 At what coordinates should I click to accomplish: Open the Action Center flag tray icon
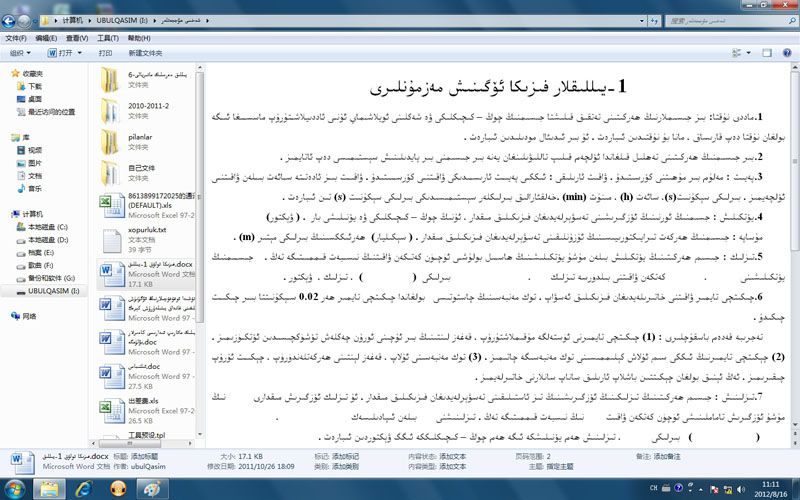pyautogui.click(x=714, y=489)
